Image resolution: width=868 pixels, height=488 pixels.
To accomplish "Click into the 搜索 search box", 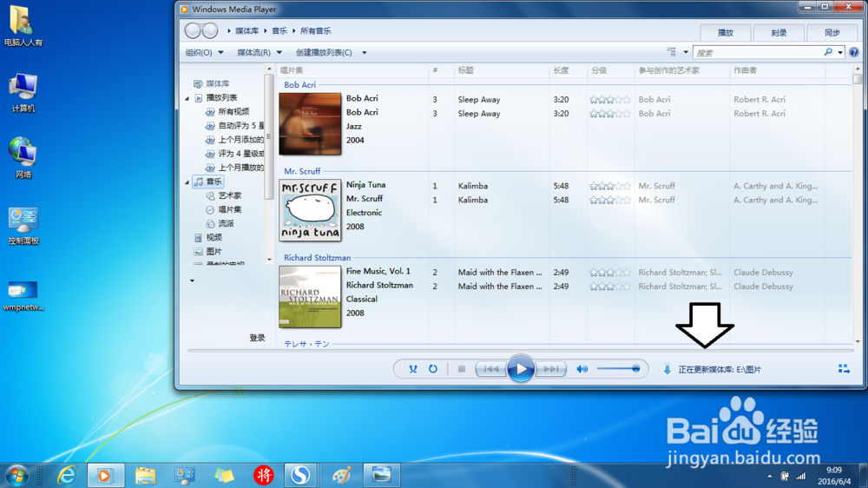I will click(x=757, y=53).
